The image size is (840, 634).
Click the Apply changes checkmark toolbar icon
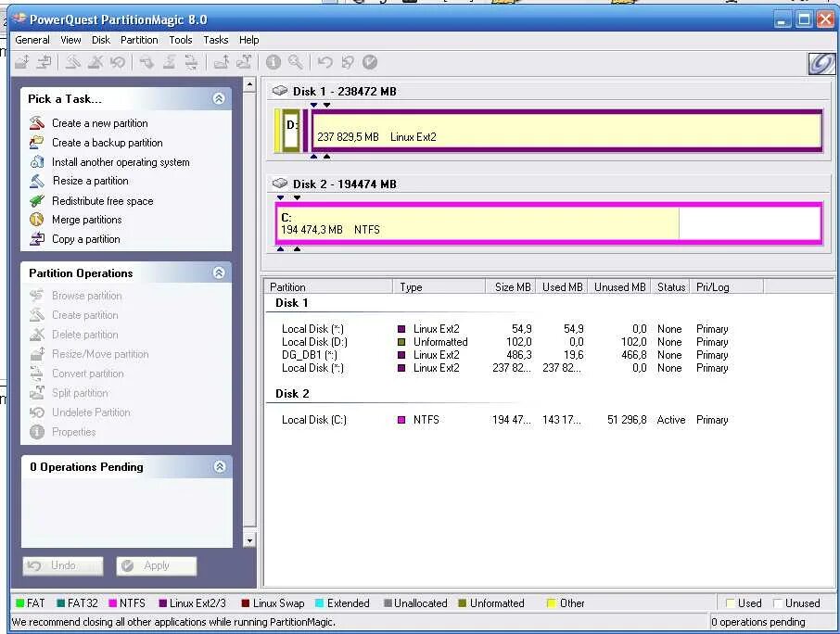pos(369,62)
